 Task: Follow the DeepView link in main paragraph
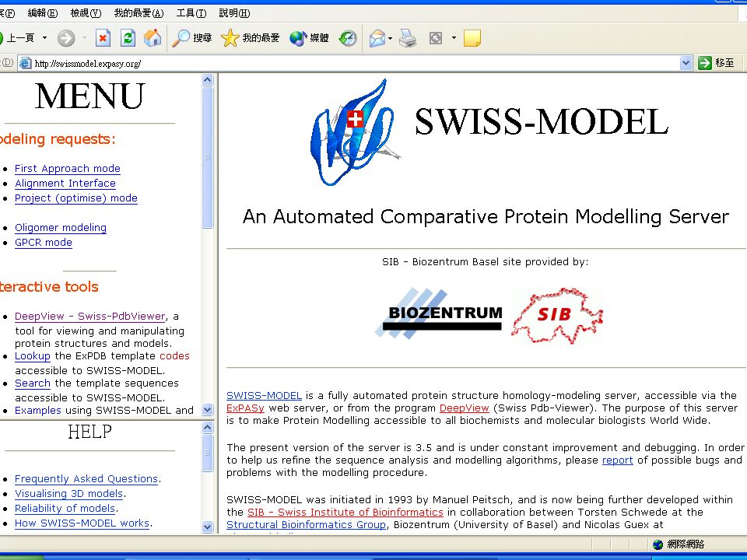pos(464,408)
